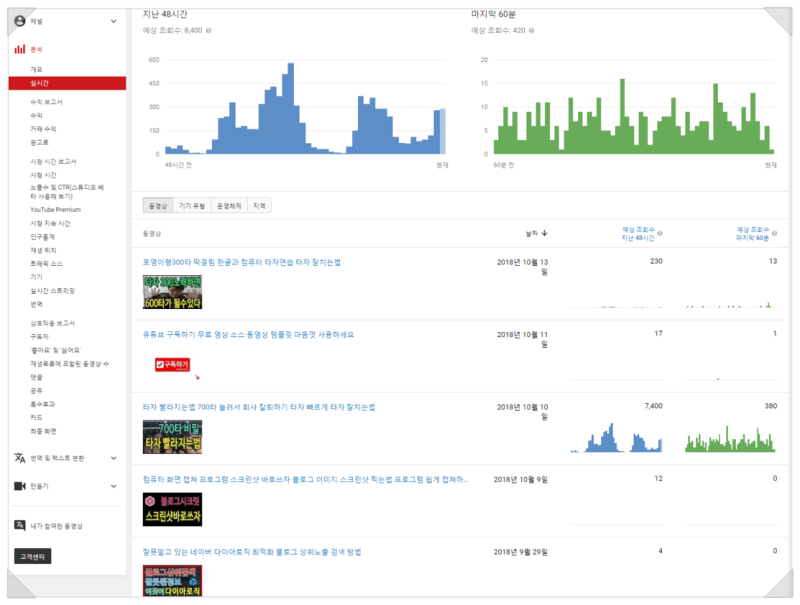Viewport: 800px width, 605px height.
Task: Open 실시간 스트리밍 in the sidebar
Action: point(53,291)
